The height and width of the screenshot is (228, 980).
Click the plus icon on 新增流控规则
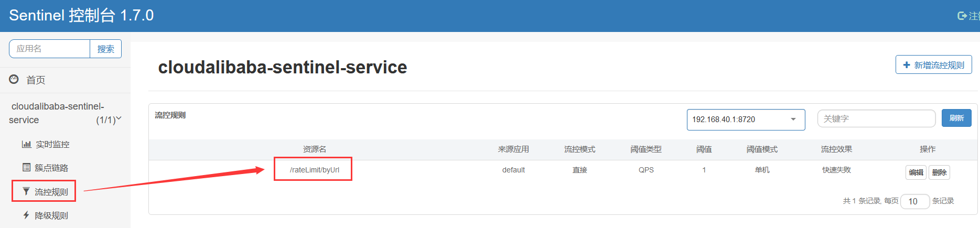pos(907,65)
